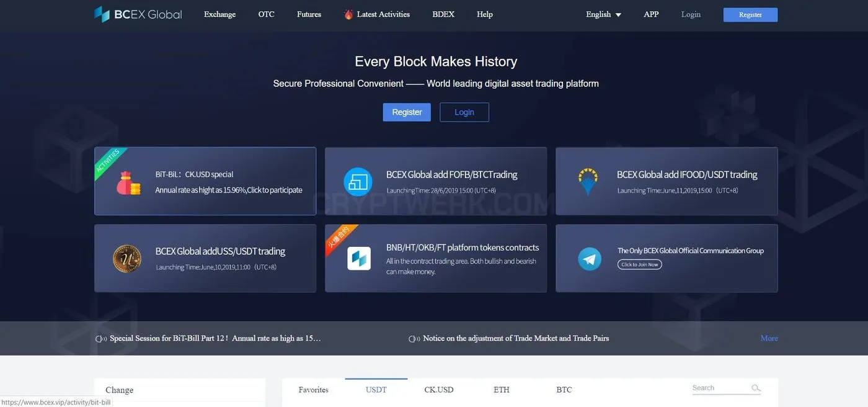The image size is (868, 407).
Task: Open the Help page
Action: 485,14
